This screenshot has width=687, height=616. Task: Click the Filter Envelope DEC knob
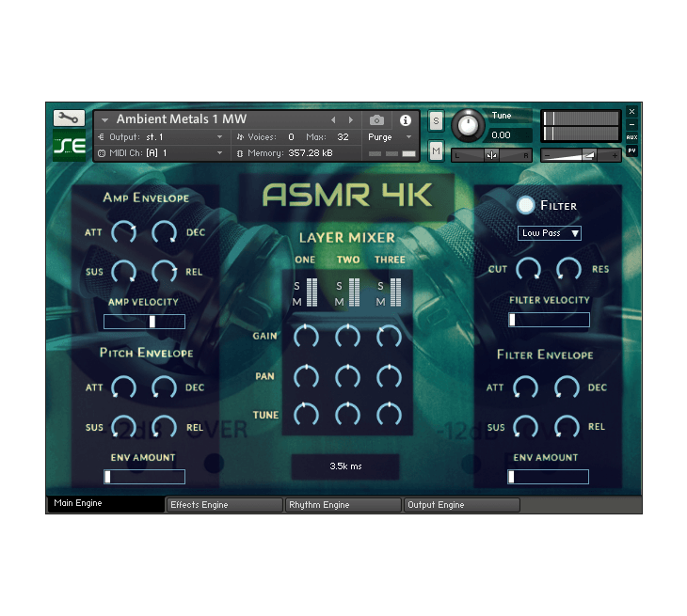click(x=567, y=387)
